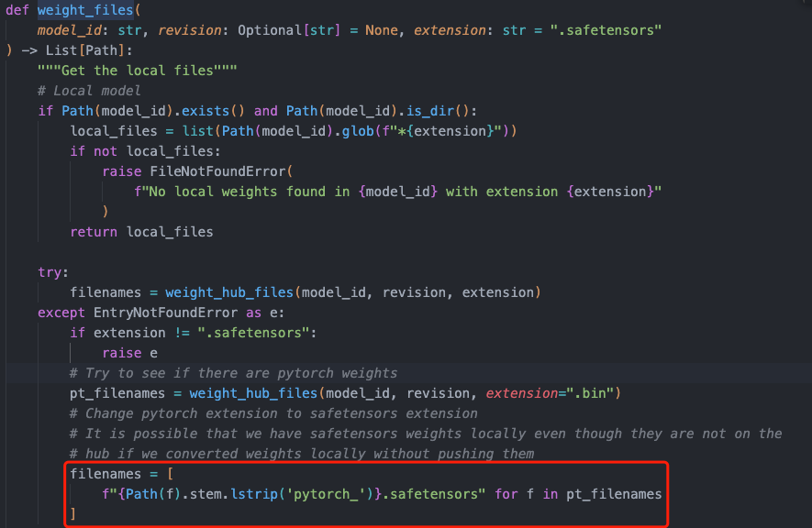The image size is (812, 528).
Task: Click 'model_id: str' parameter
Action: pos(89,30)
